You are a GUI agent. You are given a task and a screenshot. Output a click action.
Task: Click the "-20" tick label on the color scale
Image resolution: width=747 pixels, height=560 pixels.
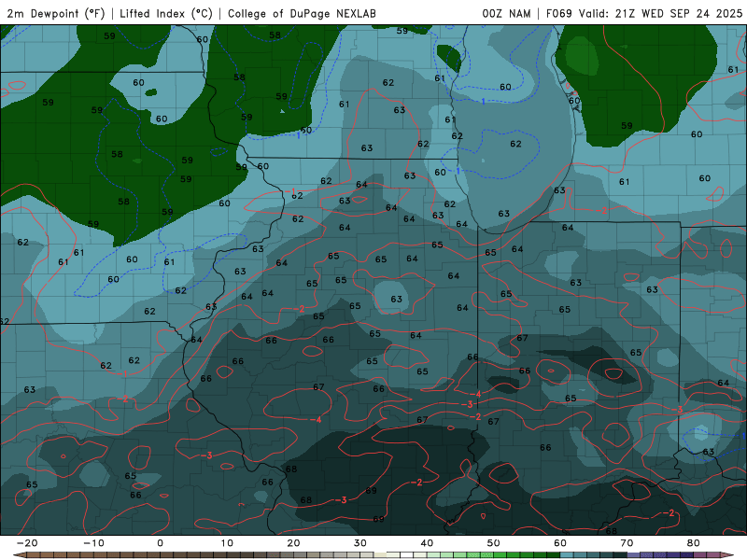point(27,543)
